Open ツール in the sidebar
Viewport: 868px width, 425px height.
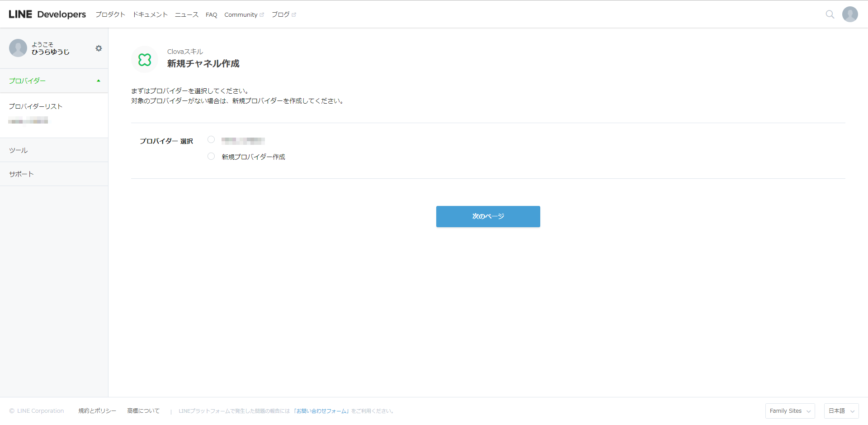54,150
